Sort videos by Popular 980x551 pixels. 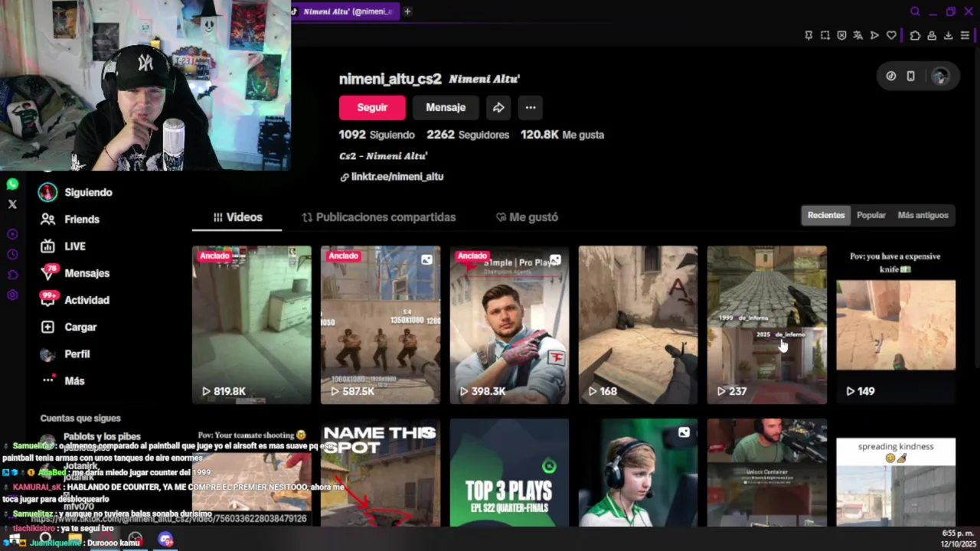(871, 215)
